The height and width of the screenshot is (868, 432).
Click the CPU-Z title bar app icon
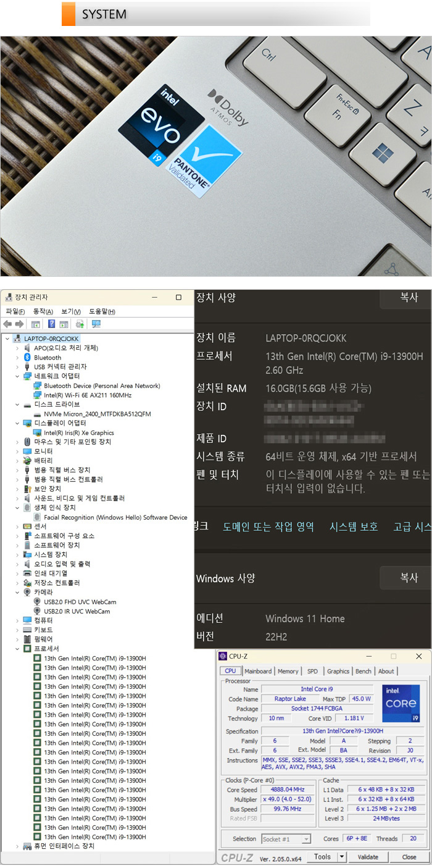pos(223,656)
